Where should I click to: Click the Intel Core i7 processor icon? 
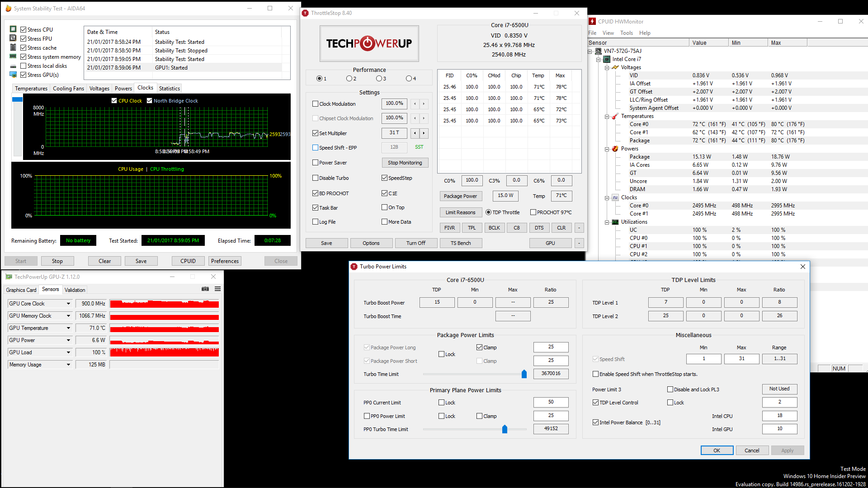click(607, 59)
